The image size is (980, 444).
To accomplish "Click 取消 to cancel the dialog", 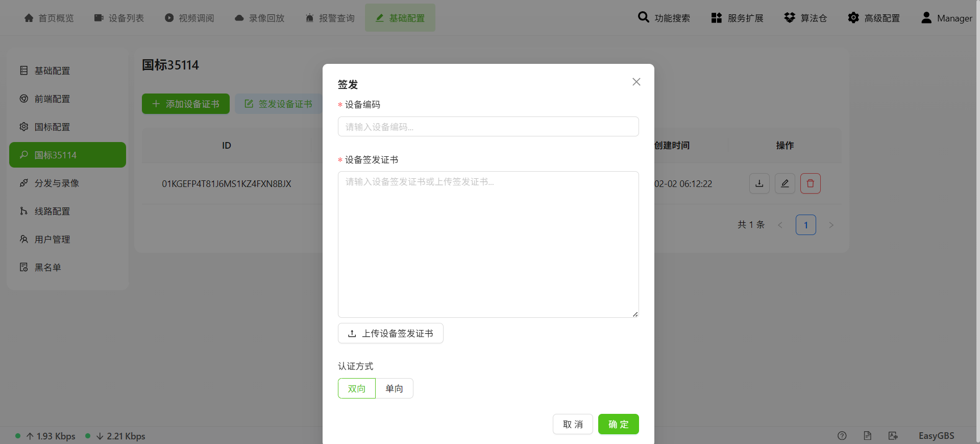I will point(573,424).
